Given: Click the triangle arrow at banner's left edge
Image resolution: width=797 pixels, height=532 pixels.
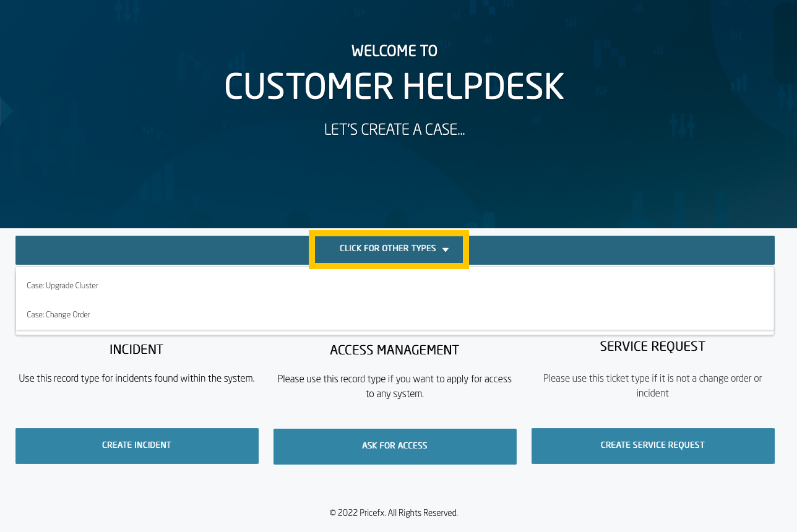Looking at the screenshot, I should tap(6, 112).
